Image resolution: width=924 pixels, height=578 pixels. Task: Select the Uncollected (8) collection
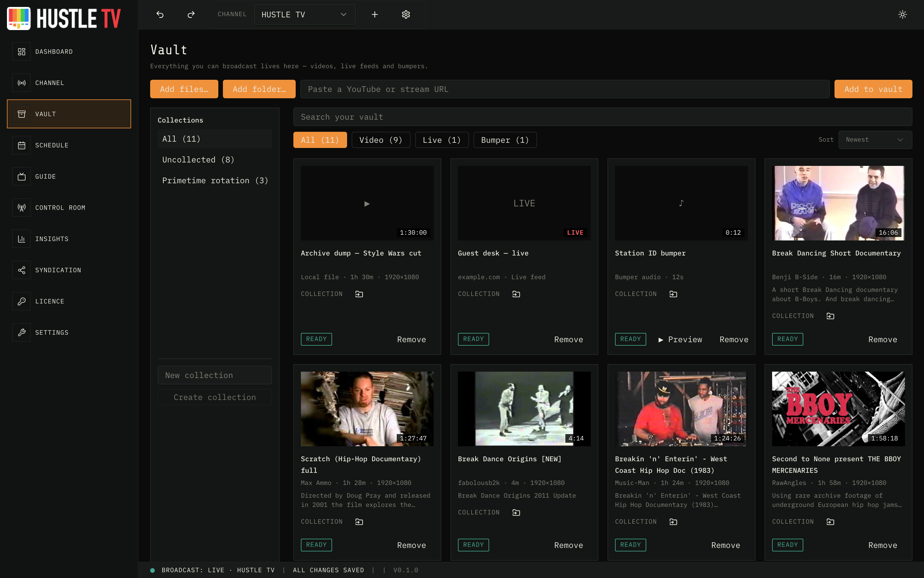(215, 160)
